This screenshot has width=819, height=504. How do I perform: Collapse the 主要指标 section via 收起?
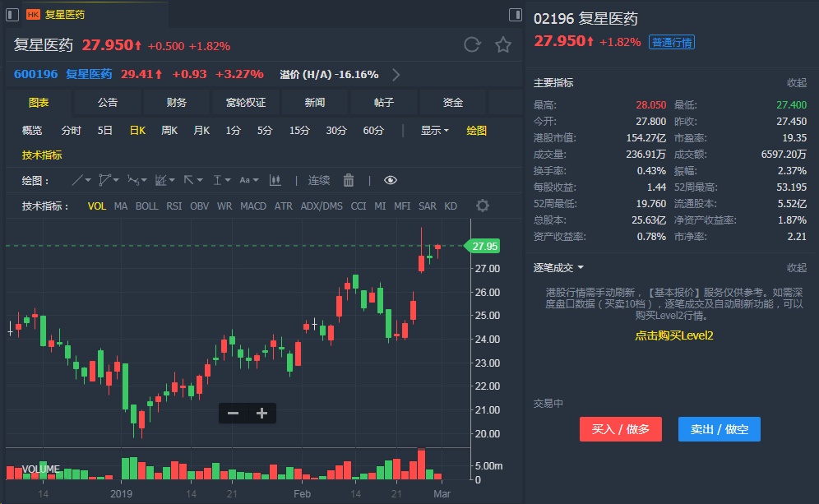point(796,82)
